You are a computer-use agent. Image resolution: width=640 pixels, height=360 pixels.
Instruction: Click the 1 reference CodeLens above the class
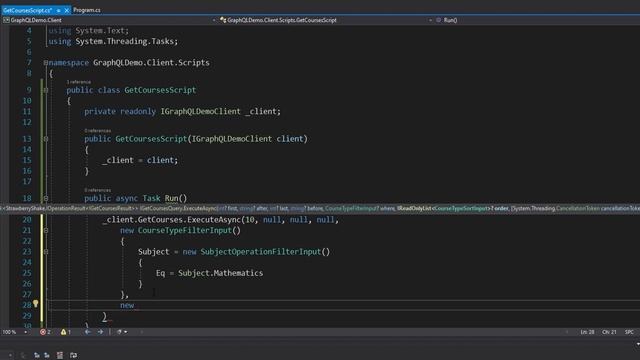[x=79, y=82]
